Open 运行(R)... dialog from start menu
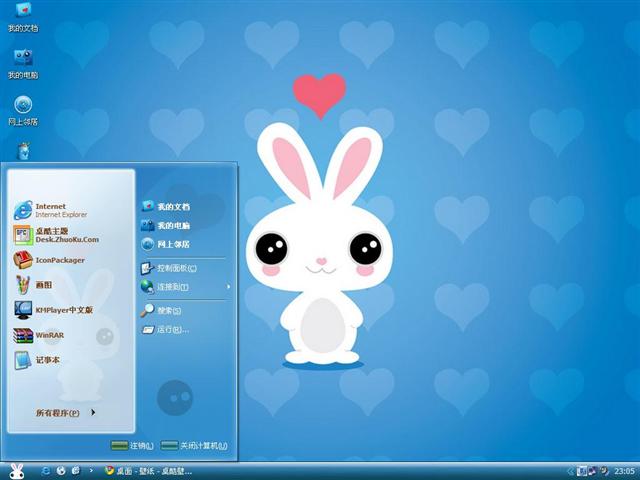 172,329
